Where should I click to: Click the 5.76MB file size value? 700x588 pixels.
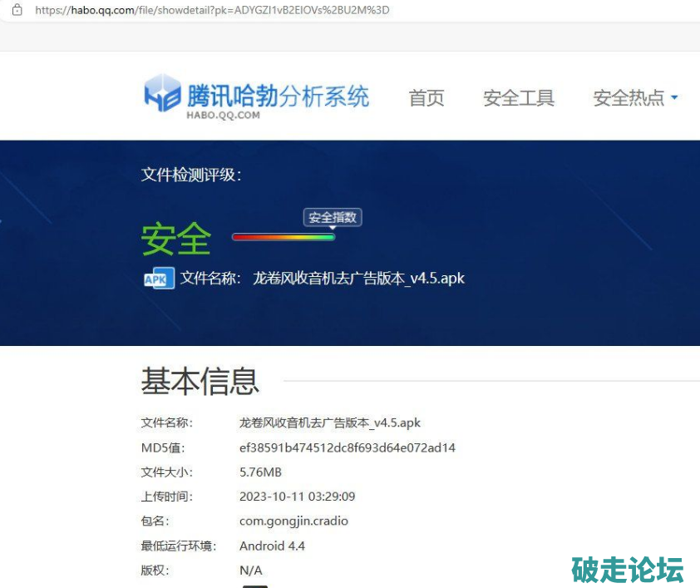point(260,472)
